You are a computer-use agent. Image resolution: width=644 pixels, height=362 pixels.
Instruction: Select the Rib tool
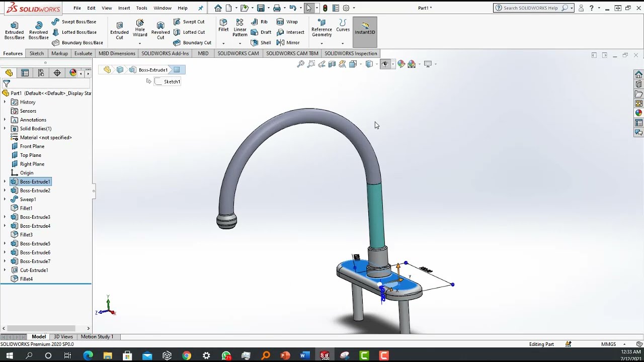[259, 22]
